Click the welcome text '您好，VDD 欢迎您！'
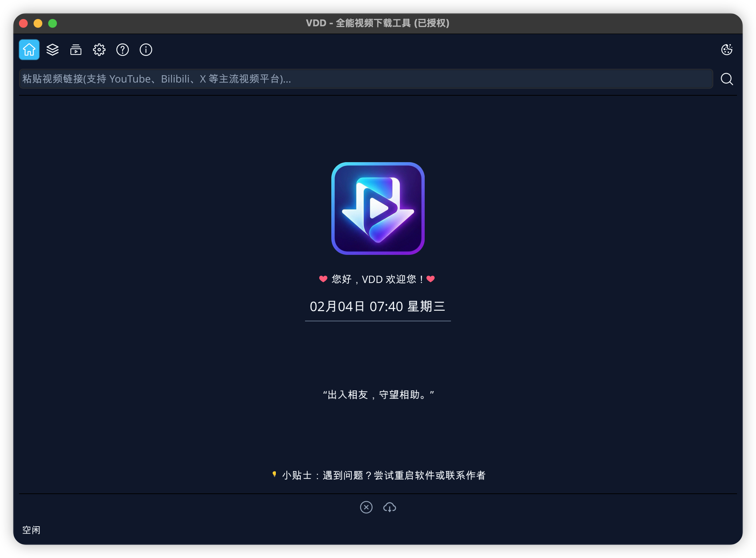This screenshot has width=756, height=558. [378, 279]
